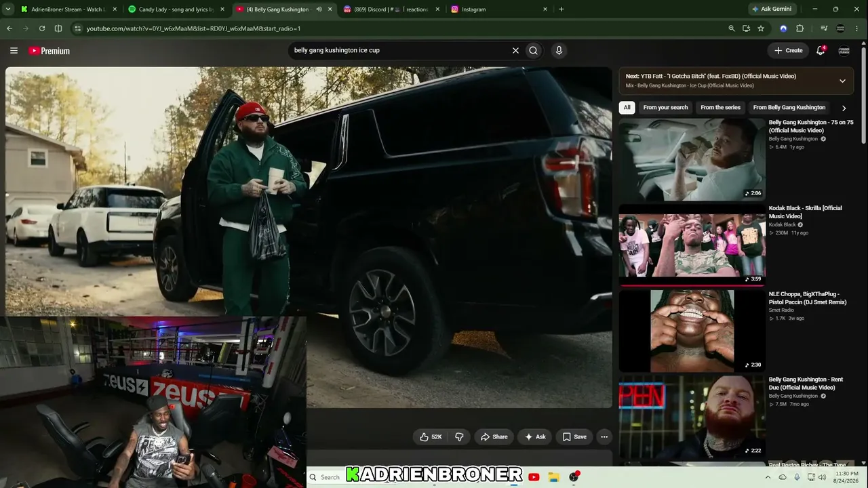
Task: Go back in browser history
Action: point(9,28)
